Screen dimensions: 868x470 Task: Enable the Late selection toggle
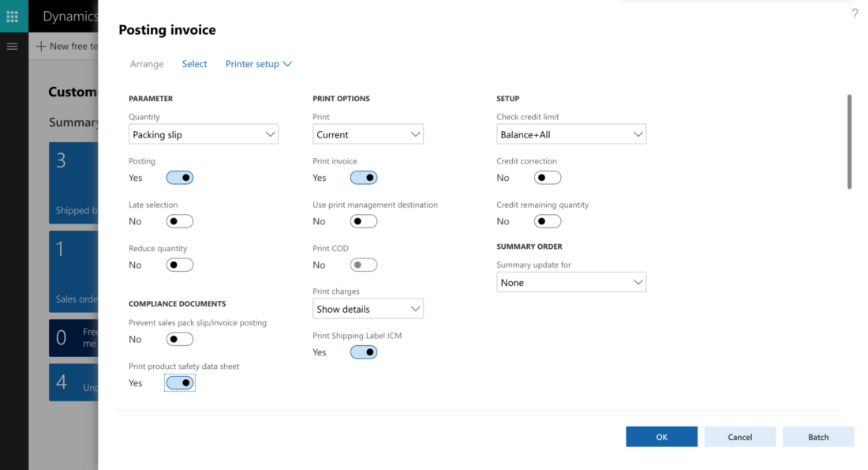180,221
